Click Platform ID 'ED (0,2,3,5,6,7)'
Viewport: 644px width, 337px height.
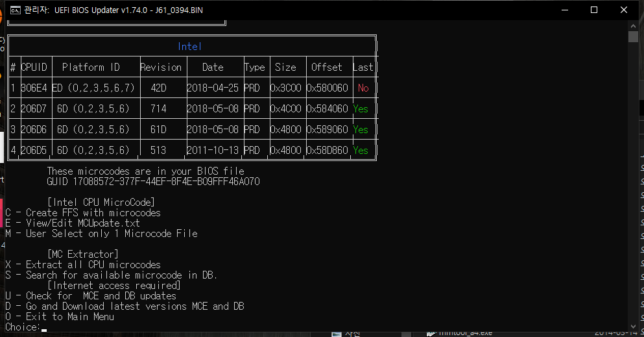click(93, 88)
